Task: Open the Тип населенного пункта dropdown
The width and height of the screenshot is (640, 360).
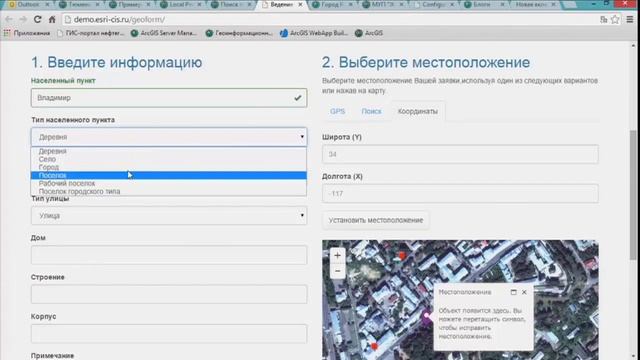Action: click(x=169, y=137)
